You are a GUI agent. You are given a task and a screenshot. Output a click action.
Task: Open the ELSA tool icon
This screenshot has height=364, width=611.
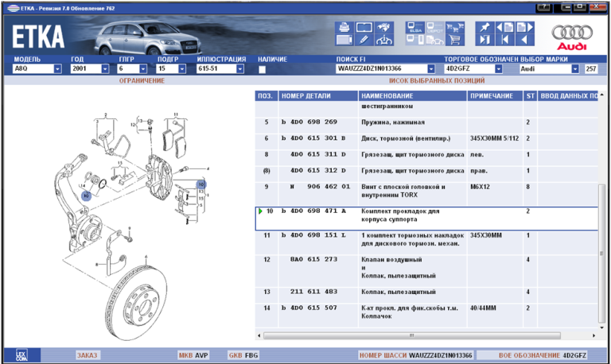pyautogui.click(x=414, y=25)
